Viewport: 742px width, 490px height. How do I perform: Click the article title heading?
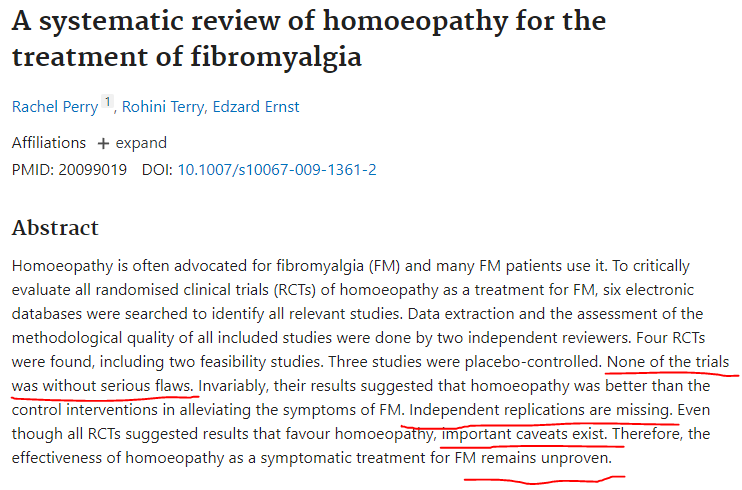pos(309,39)
